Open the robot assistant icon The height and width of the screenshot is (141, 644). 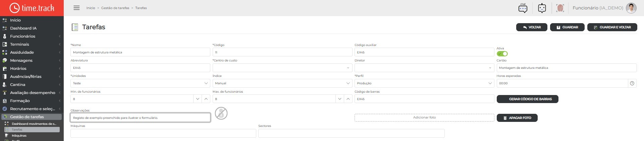(x=542, y=8)
